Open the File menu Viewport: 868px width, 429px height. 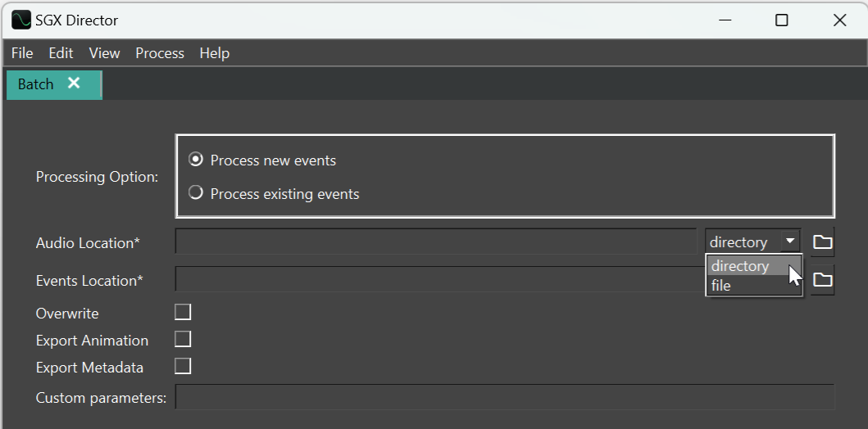[x=22, y=53]
